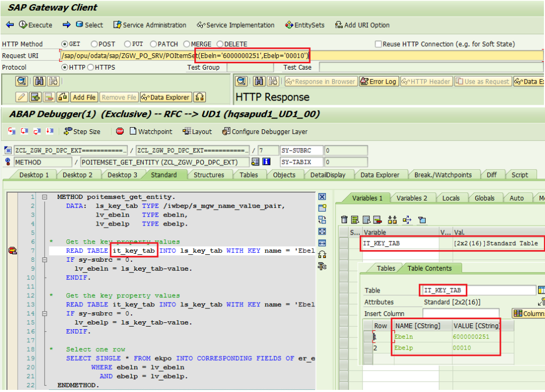Click the Use as Request button
The width and height of the screenshot is (545, 392).
tap(482, 81)
